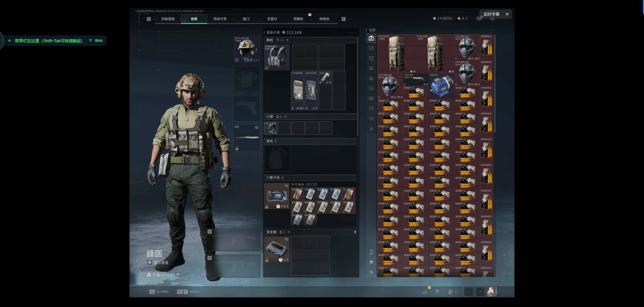Select the DVE injector item
644x307 pixels.
click(325, 78)
